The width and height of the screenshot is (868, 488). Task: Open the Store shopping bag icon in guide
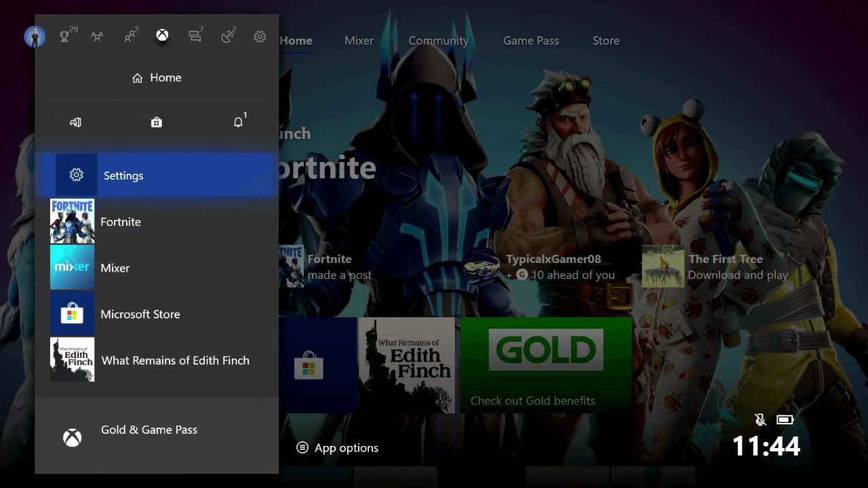coord(157,122)
